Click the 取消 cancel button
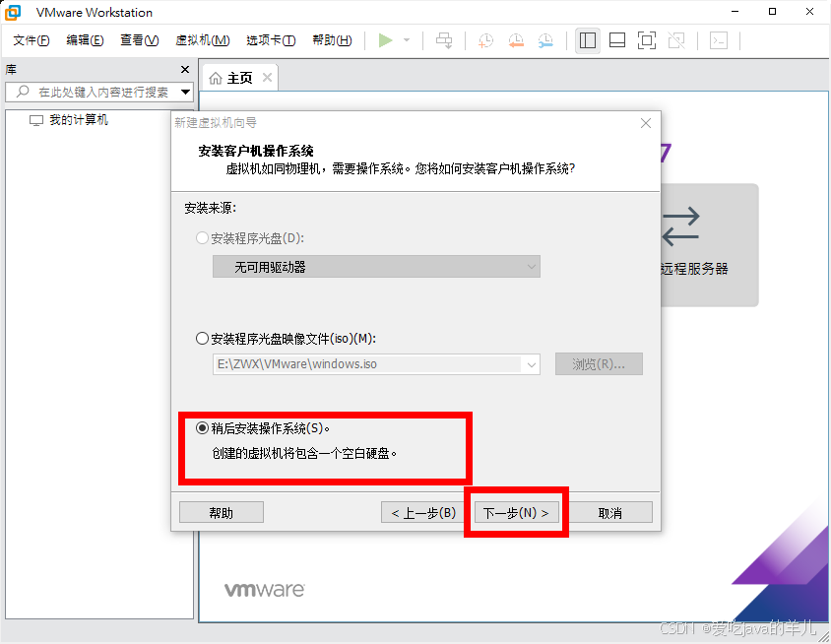 pyautogui.click(x=610, y=513)
